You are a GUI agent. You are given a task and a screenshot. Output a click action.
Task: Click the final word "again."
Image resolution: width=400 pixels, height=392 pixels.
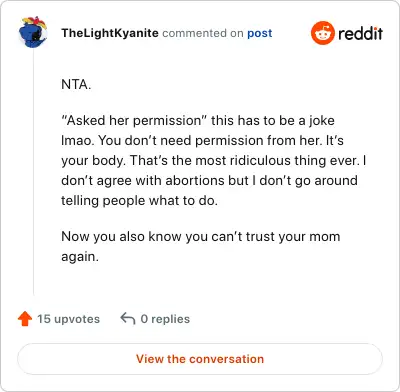pos(80,257)
